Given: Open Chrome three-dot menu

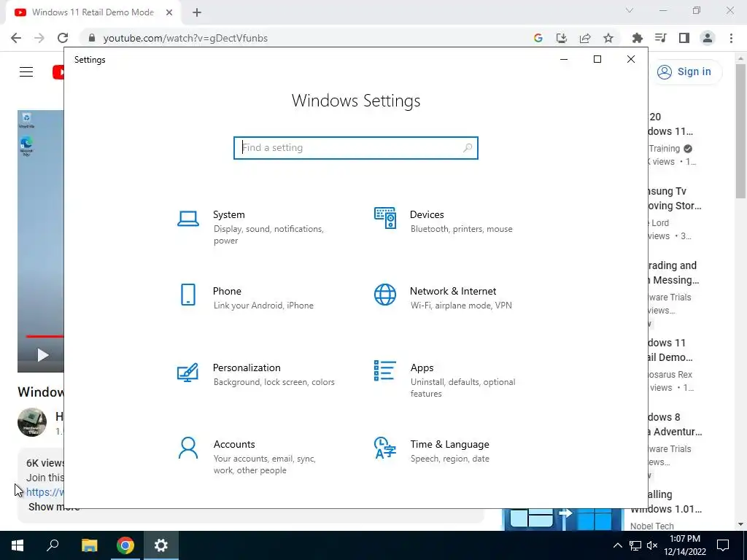Looking at the screenshot, I should 731,38.
